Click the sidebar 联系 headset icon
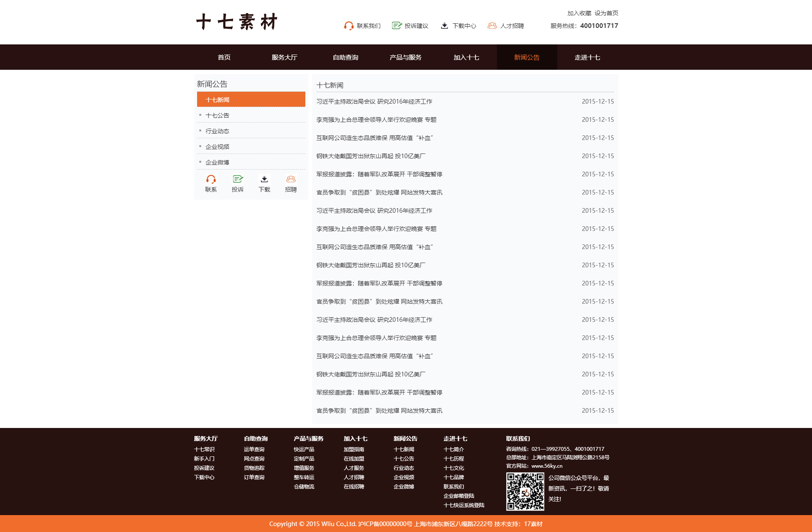The width and height of the screenshot is (812, 532). tap(211, 179)
